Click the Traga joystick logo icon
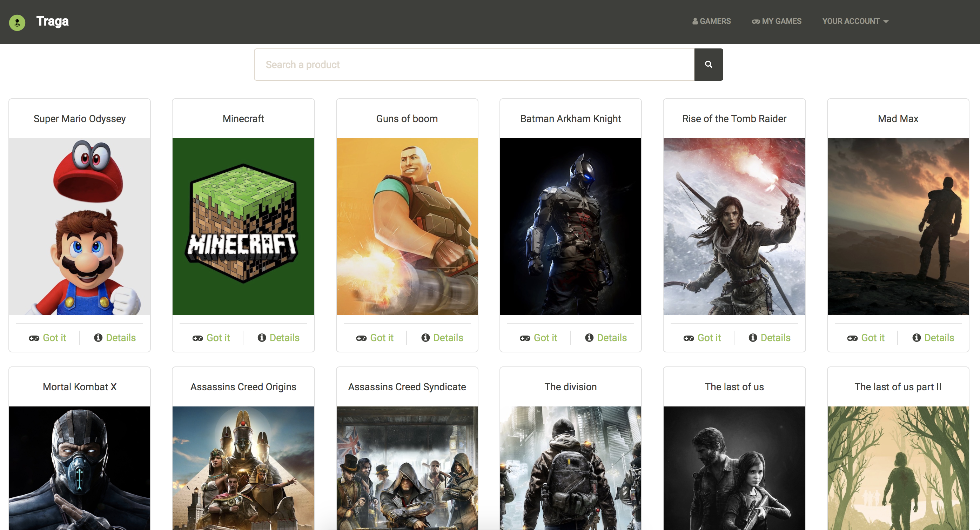980x530 pixels. tap(17, 22)
